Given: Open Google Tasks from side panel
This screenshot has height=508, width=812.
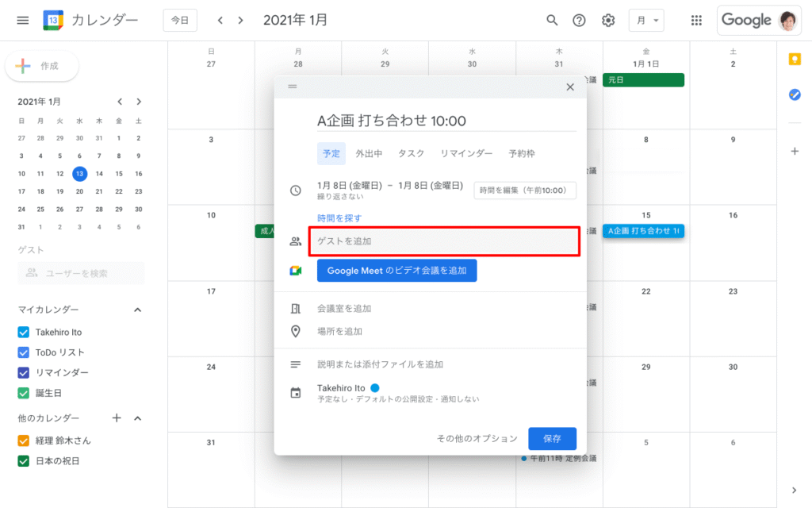Looking at the screenshot, I should click(x=795, y=94).
